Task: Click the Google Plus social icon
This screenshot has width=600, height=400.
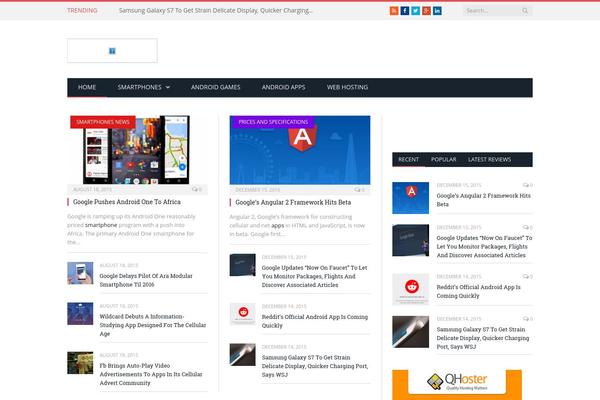Action: tap(426, 11)
